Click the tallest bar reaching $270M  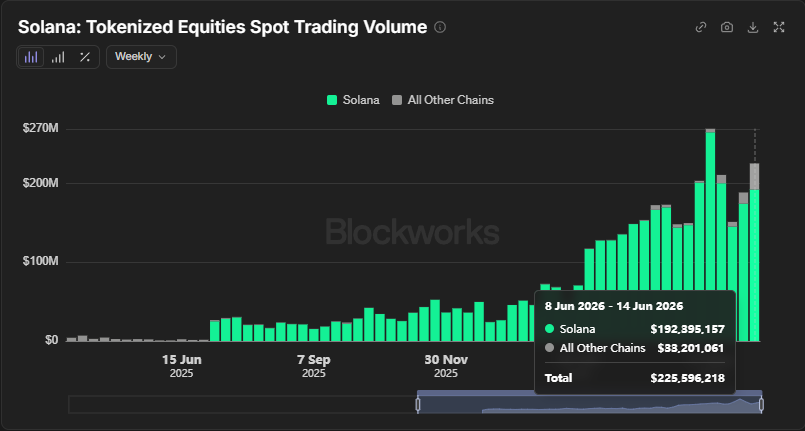711,235
